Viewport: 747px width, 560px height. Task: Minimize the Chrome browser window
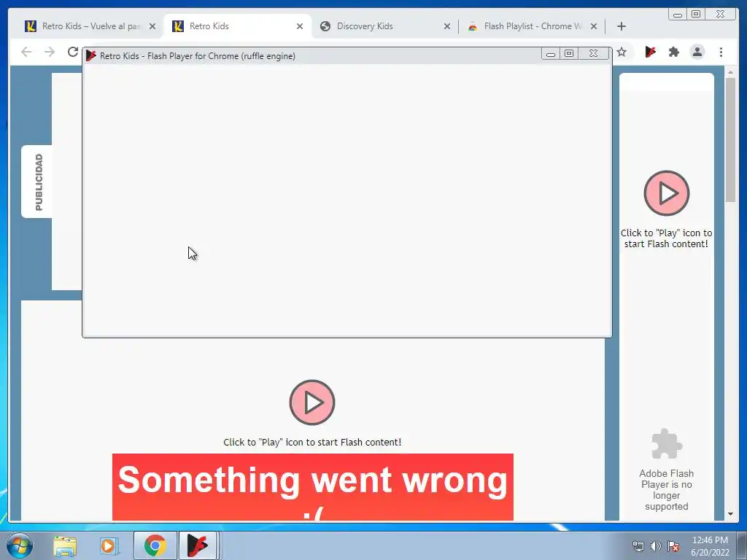(678, 15)
